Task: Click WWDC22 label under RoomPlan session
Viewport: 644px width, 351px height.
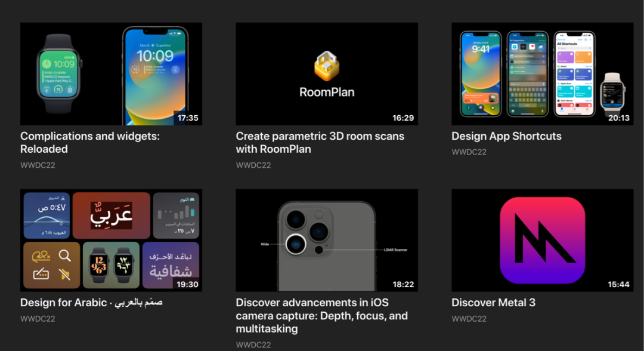Action: click(x=253, y=165)
